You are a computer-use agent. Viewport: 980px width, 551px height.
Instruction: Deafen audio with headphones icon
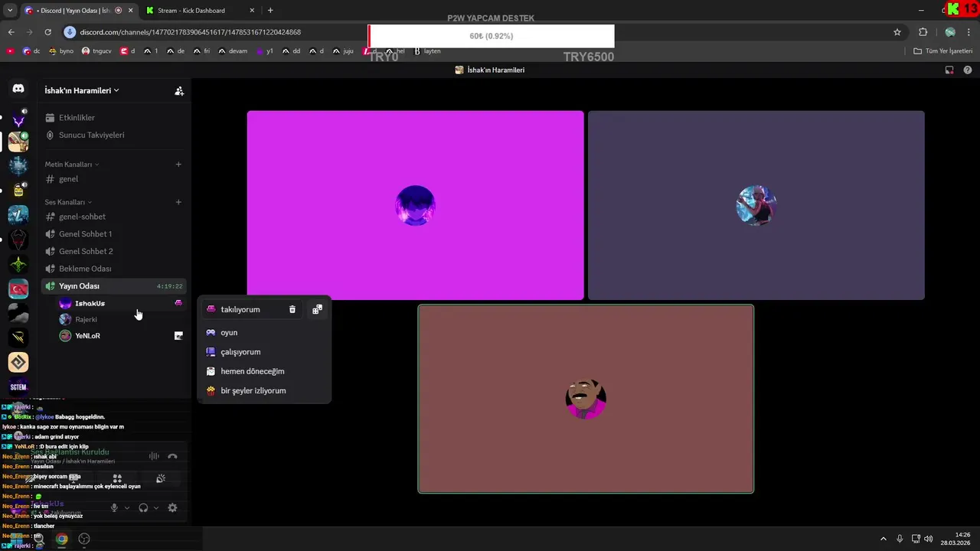coord(143,507)
